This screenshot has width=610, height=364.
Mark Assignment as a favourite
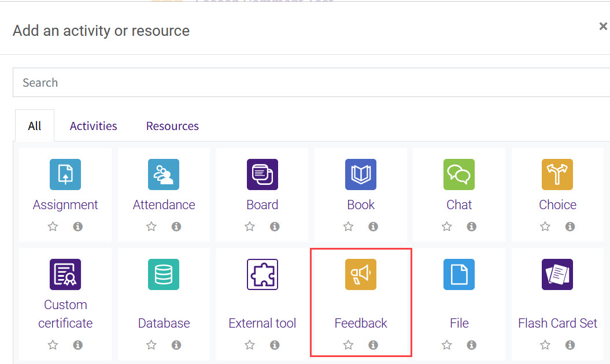coord(53,226)
